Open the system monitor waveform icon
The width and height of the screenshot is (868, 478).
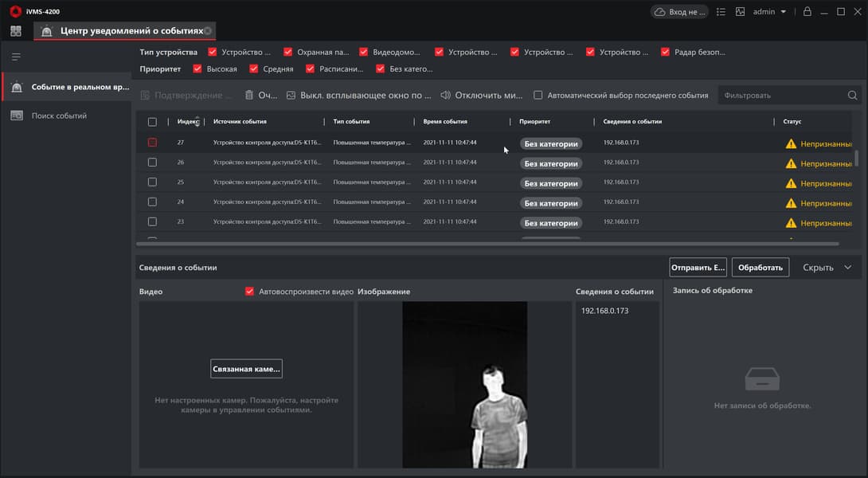(x=740, y=12)
